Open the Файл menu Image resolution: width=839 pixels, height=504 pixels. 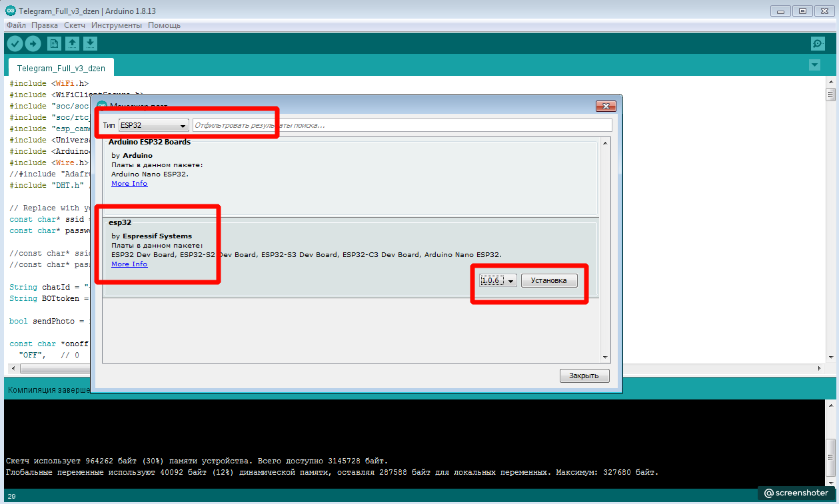tap(17, 25)
